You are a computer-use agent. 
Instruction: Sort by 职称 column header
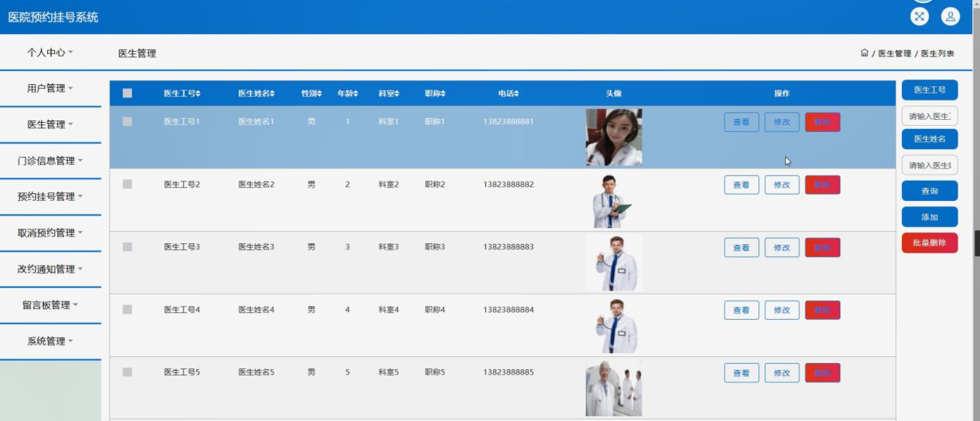click(435, 93)
